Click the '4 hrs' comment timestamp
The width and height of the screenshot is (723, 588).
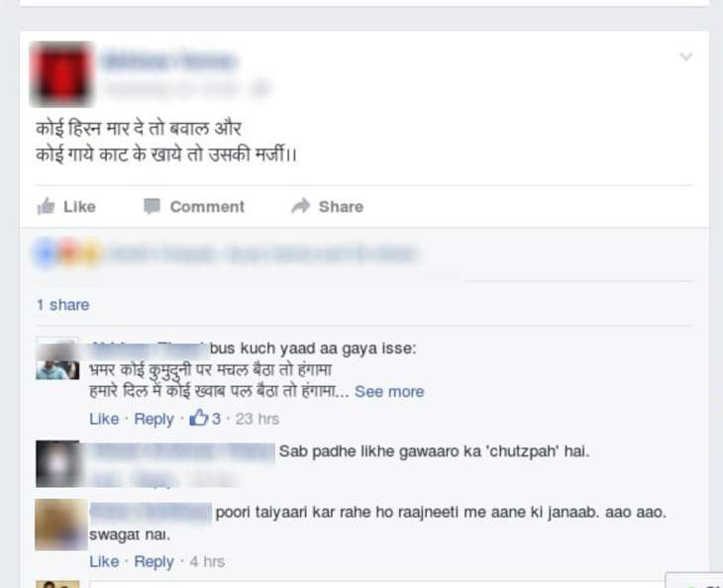[x=207, y=561]
